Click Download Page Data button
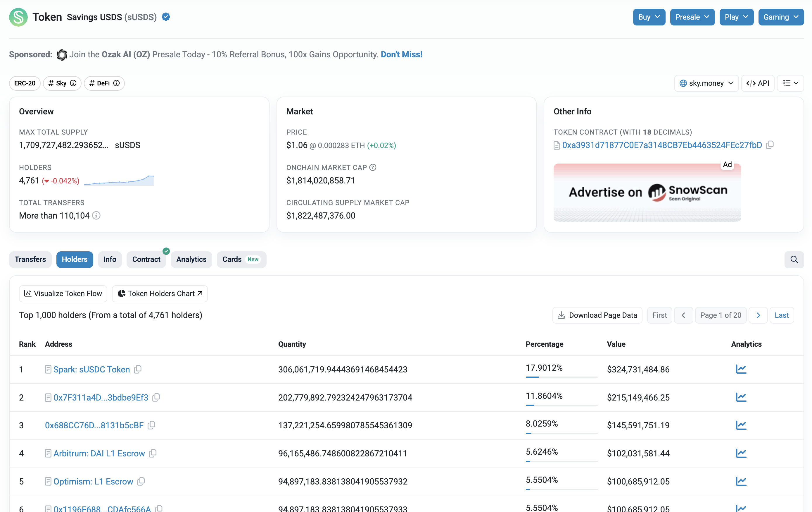Image resolution: width=812 pixels, height=512 pixels. point(597,315)
